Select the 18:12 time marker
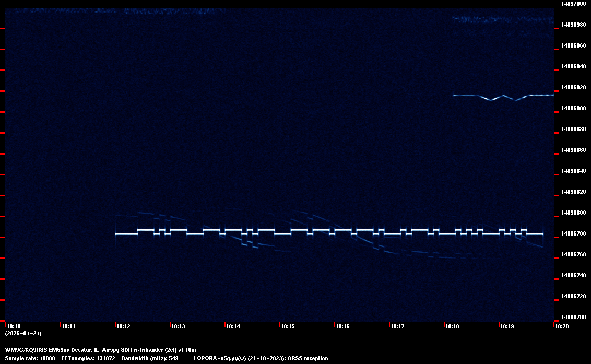Screen dimensions: 591x364 (123, 326)
